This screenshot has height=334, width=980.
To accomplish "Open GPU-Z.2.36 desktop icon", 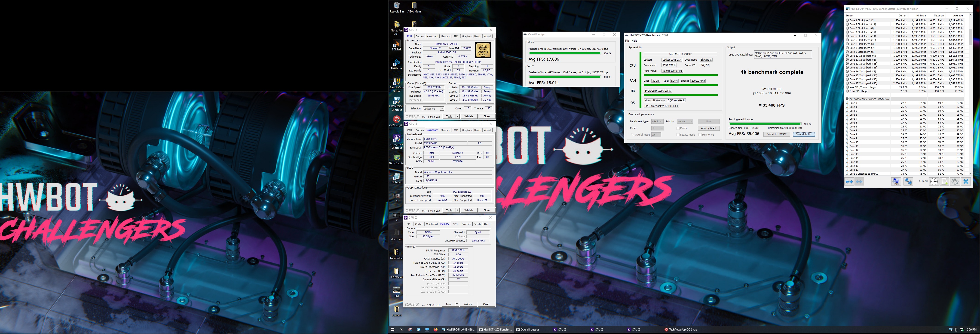I will click(x=396, y=159).
